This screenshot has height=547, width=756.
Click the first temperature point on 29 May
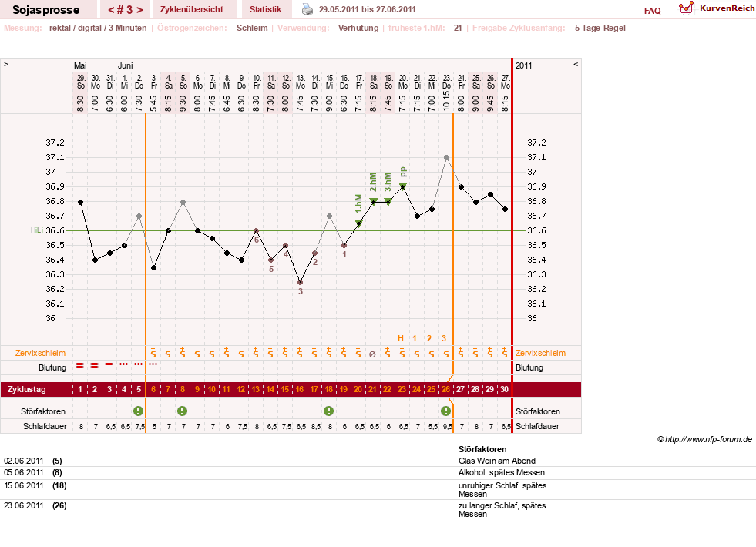[80, 203]
